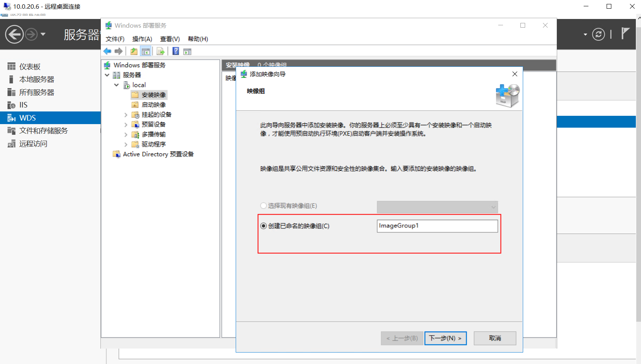Open the 查看(V) menu
Image resolution: width=641 pixels, height=364 pixels.
[170, 39]
